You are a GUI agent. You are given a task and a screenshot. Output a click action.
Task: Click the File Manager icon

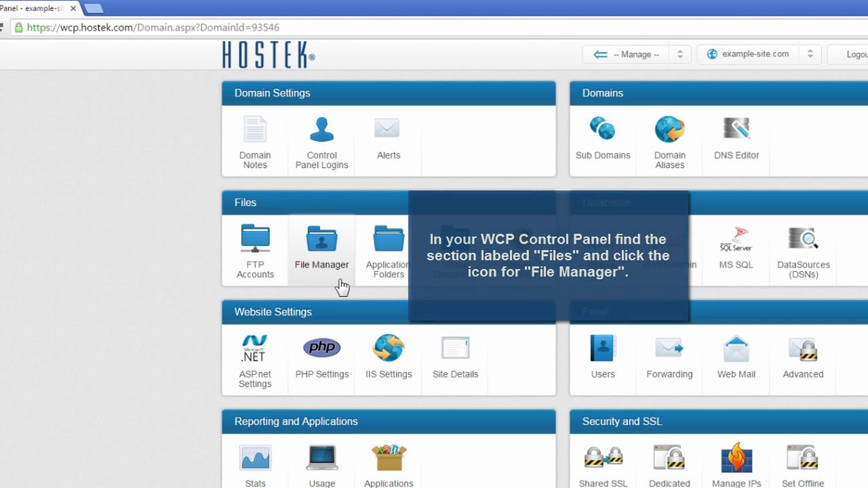[321, 239]
